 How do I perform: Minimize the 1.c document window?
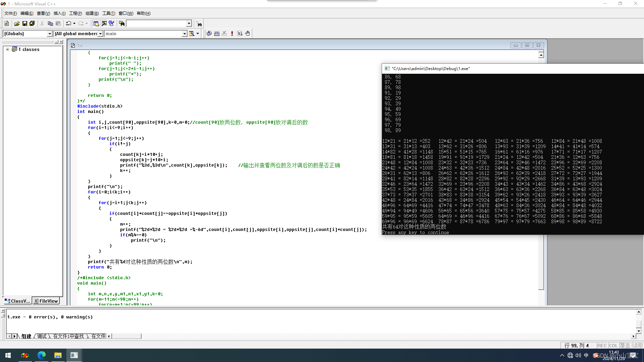point(516,45)
